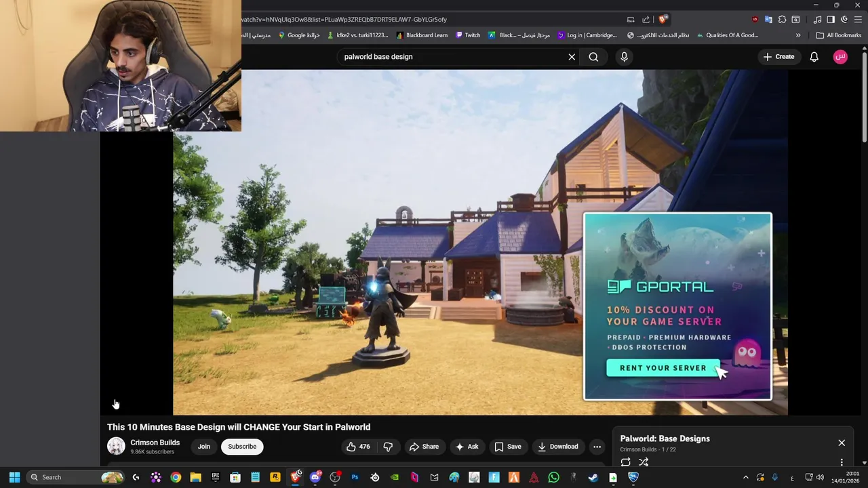Open Blackboard Learn bookmark

422,35
